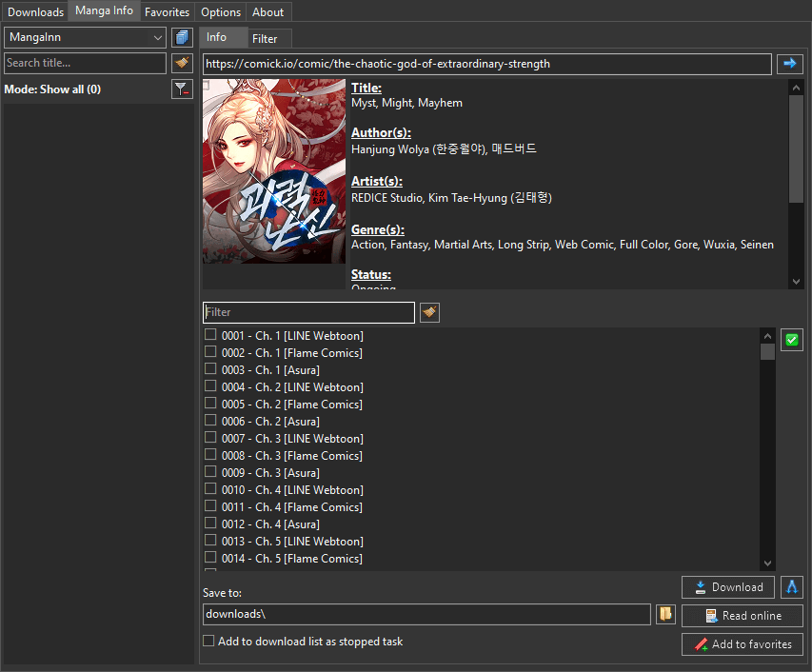Click chapter list scroll down arrow

click(767, 563)
